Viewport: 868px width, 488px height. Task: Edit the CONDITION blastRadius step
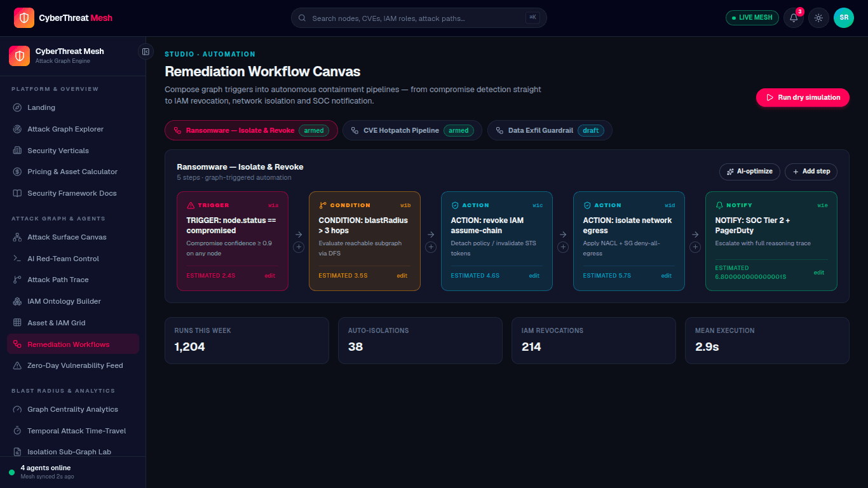[x=402, y=276]
